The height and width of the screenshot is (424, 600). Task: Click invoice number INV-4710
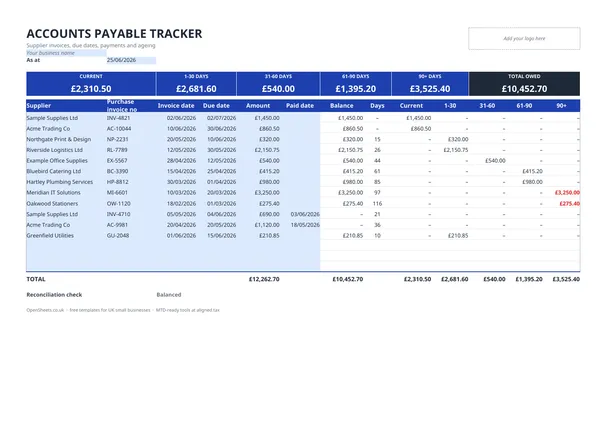point(118,214)
